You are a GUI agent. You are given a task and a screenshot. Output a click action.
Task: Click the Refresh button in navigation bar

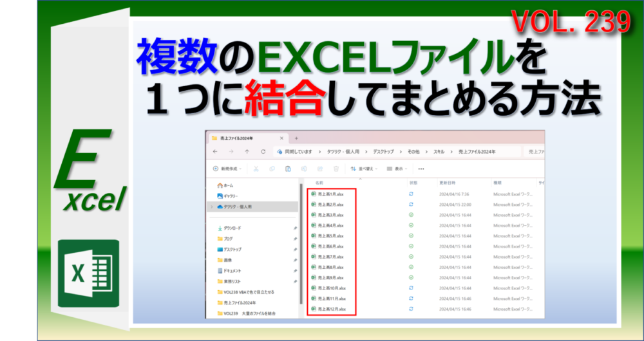pos(263,152)
